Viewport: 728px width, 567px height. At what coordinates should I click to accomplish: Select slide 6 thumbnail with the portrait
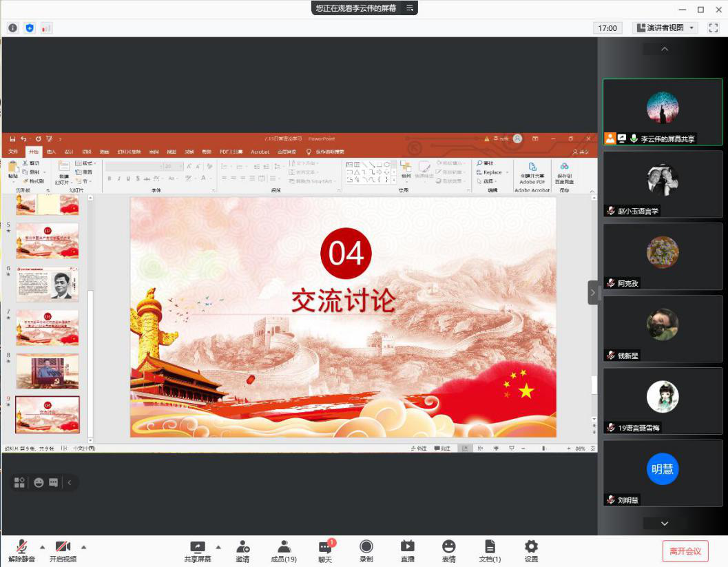(x=48, y=285)
